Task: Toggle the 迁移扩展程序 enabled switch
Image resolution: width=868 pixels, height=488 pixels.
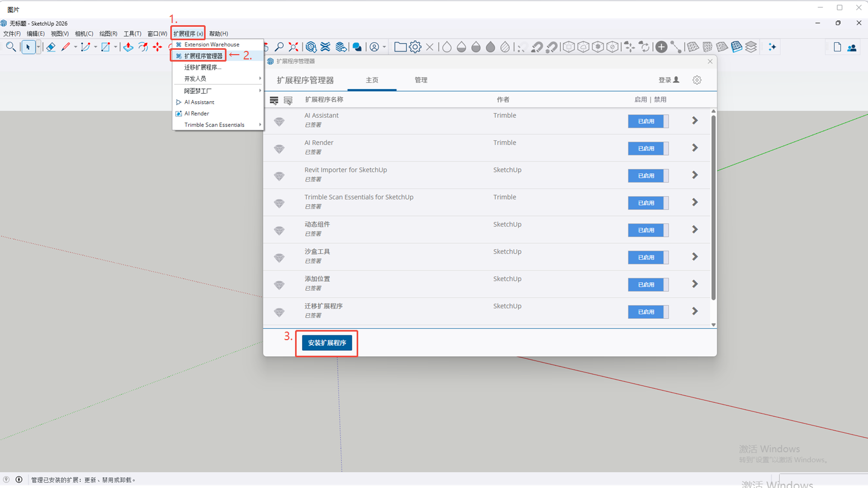Action: point(648,312)
